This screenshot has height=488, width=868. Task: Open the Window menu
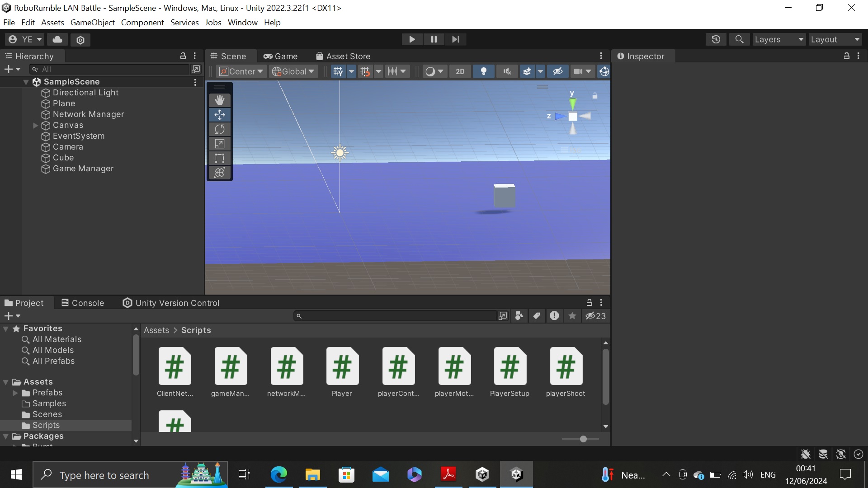coord(242,23)
